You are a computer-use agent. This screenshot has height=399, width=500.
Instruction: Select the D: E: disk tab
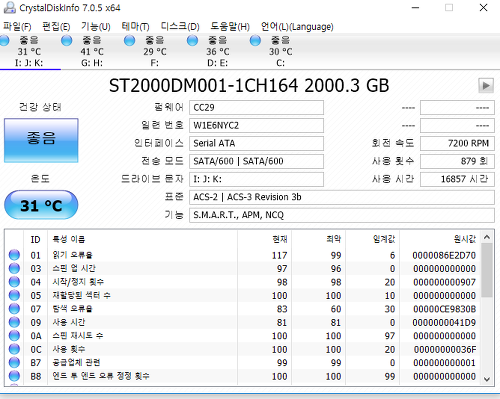coord(218,51)
